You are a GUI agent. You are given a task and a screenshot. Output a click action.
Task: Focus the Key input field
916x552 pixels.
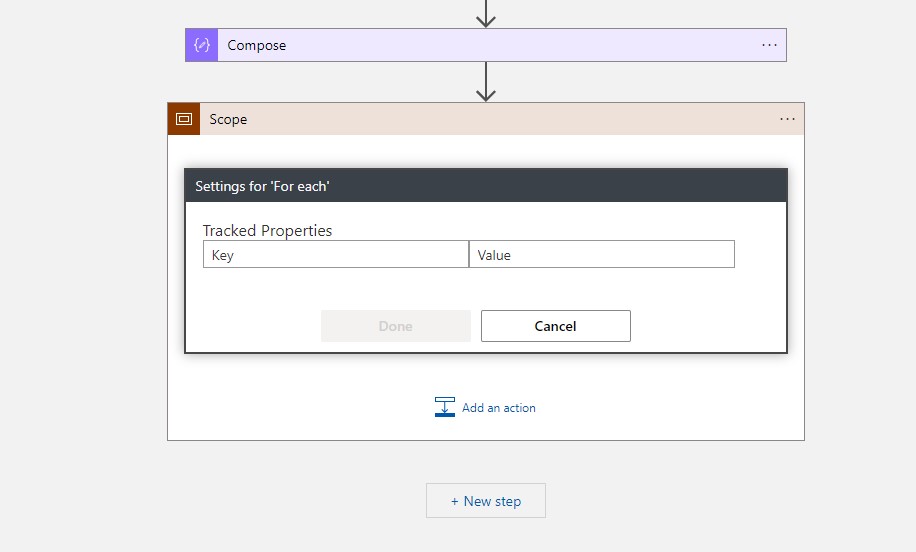335,255
